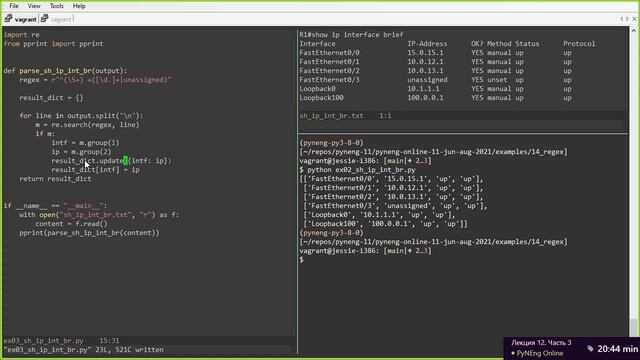
Task: Click the 'def parse_sh_ip_int_br(output):' line
Action: (65, 71)
